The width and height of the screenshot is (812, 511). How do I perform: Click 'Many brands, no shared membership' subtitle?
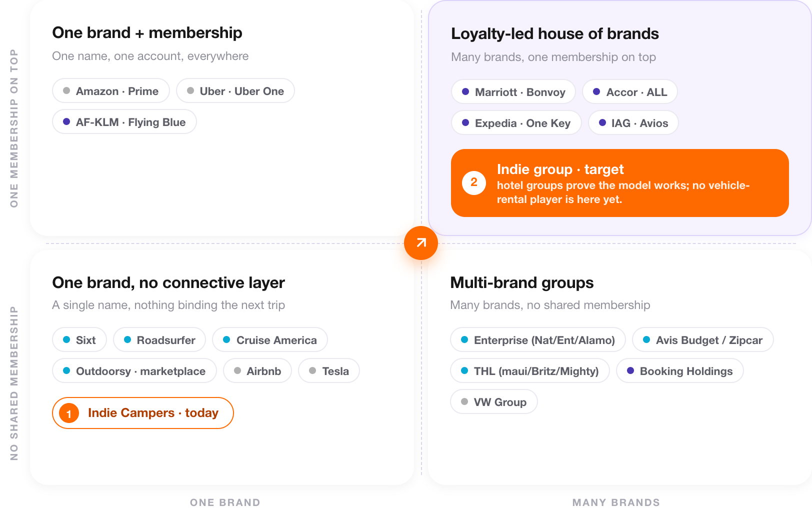(550, 305)
